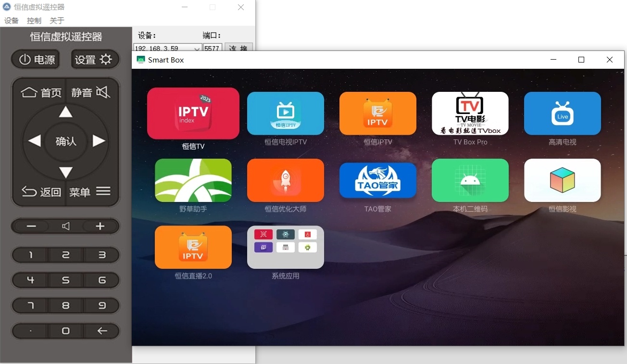The width and height of the screenshot is (627, 364).
Task: Click the backspace arrow key on keypad
Action: pyautogui.click(x=101, y=331)
